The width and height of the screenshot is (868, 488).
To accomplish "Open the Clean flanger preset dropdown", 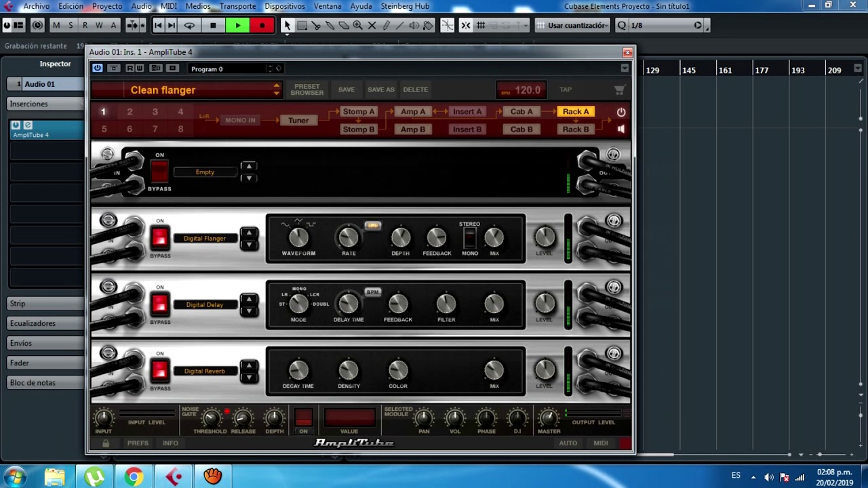I will tap(186, 90).
